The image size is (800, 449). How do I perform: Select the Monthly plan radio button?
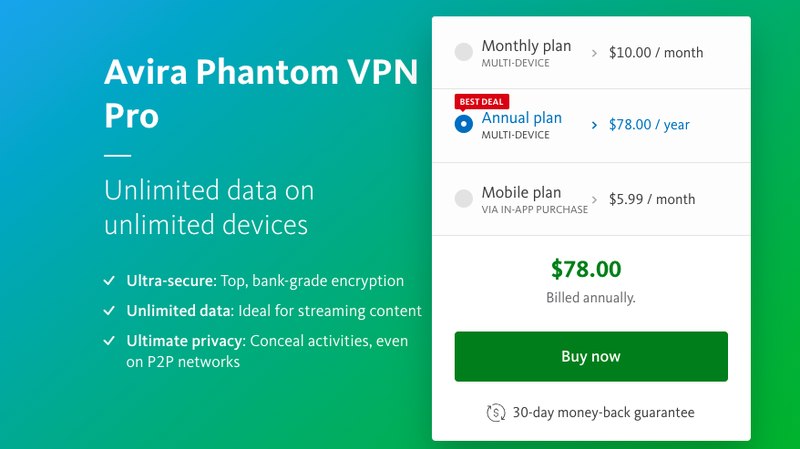(x=464, y=52)
